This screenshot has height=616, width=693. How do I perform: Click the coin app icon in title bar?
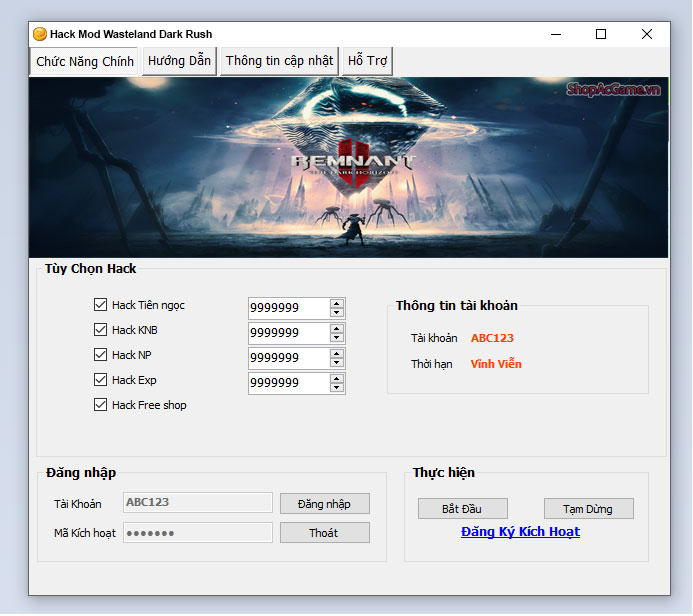tap(40, 34)
